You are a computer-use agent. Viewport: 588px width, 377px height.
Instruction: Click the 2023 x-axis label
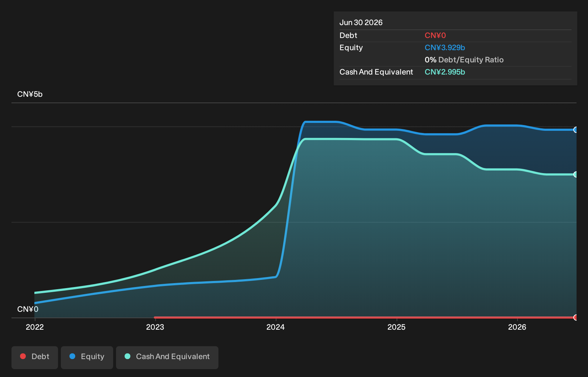pos(155,327)
